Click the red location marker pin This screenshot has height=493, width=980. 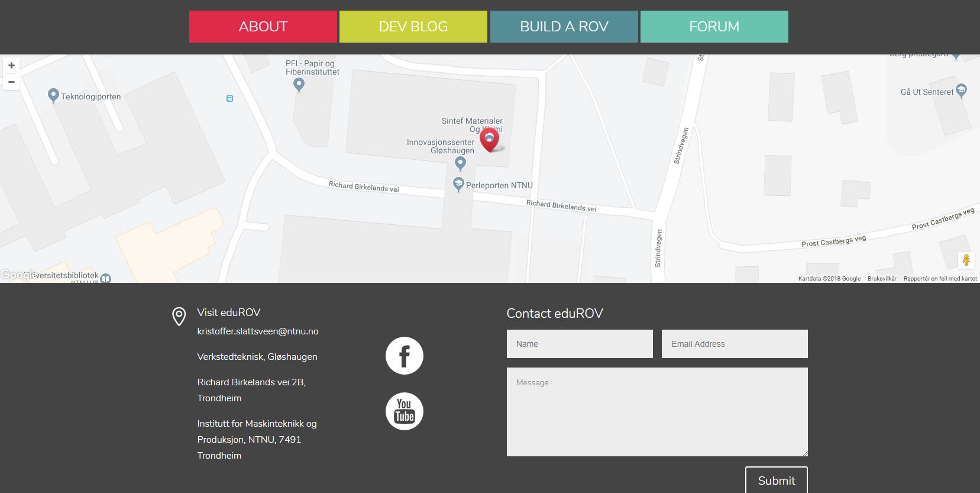click(489, 140)
